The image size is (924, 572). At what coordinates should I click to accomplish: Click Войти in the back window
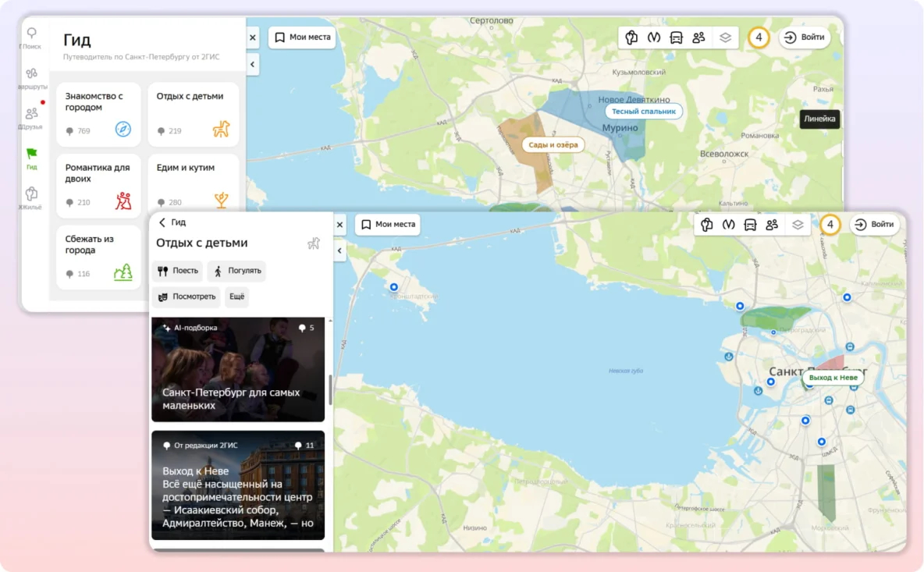click(805, 37)
